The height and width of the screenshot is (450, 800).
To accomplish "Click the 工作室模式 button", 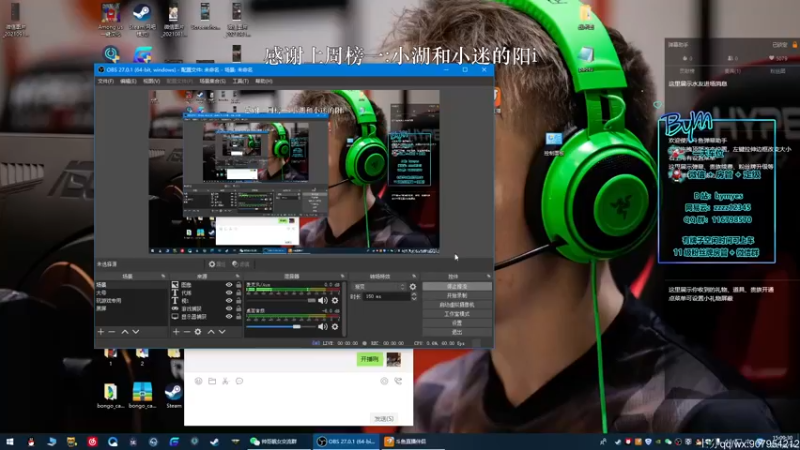I will click(457, 314).
